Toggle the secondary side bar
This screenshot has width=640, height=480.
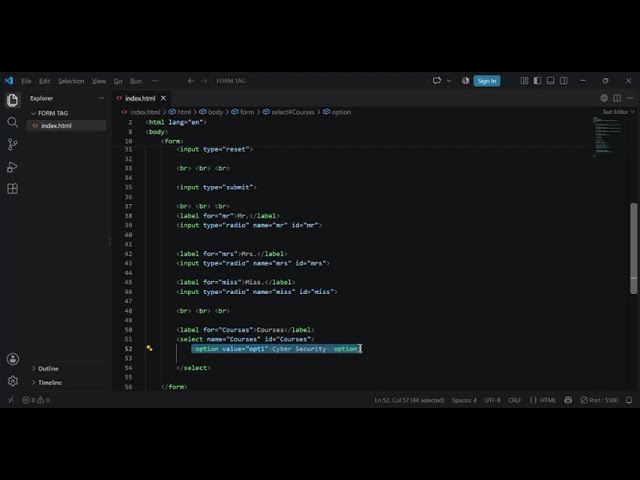tap(564, 81)
